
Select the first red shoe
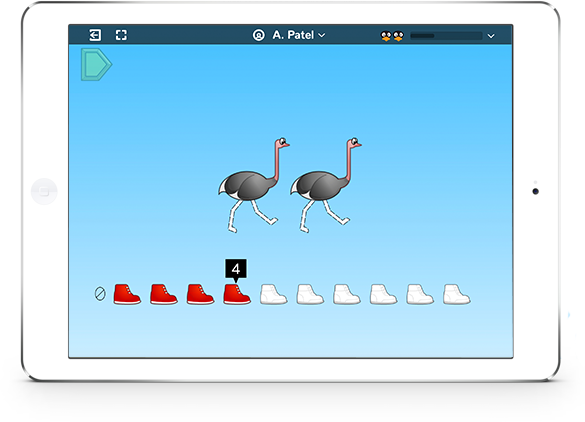click(127, 294)
